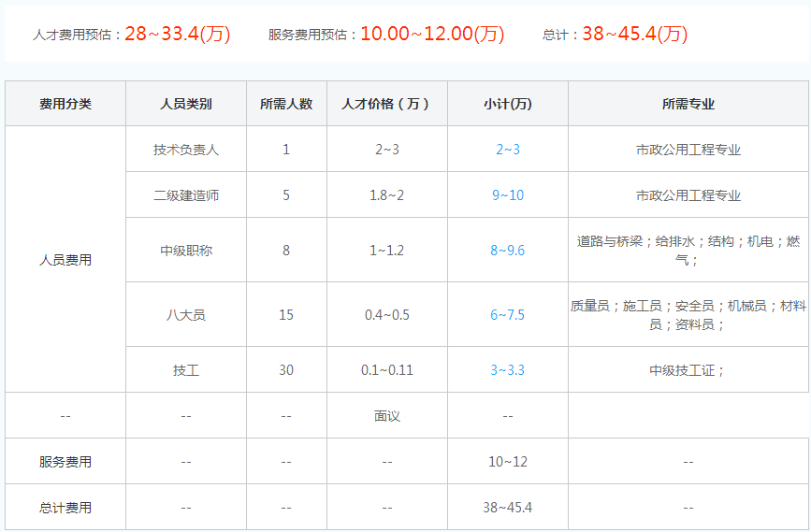
Task: Click the price cell 0.4~0.5
Action: point(387,314)
